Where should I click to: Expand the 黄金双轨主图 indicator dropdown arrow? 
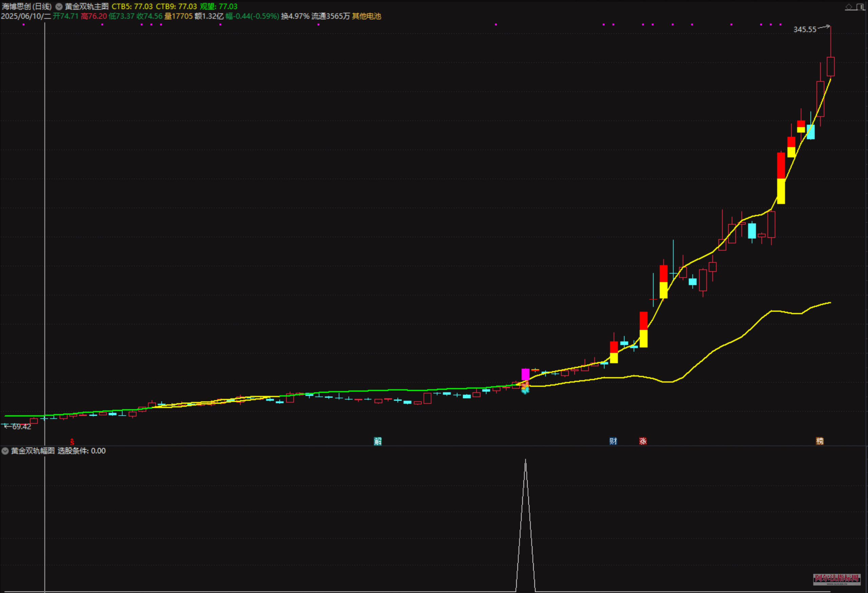tap(59, 6)
